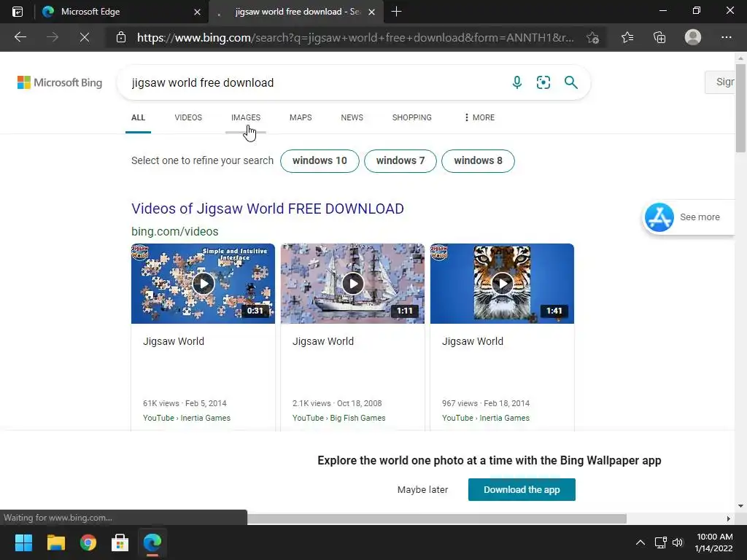Click '967 views · Feb 18, 2014' text
The width and height of the screenshot is (747, 560).
[485, 403]
